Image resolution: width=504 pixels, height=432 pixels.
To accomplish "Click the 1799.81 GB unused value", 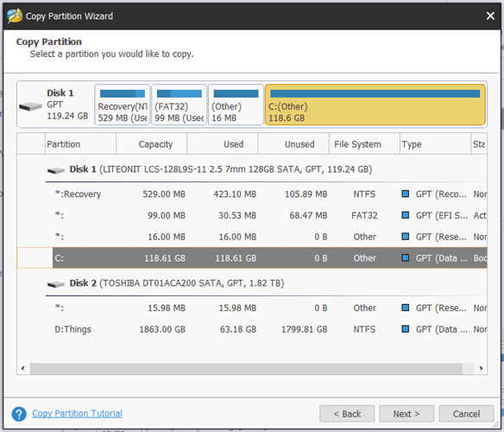I will [x=304, y=329].
